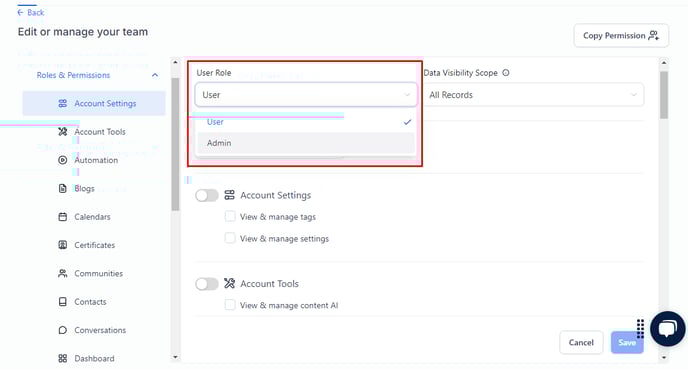Click the Copy Permission button
The width and height of the screenshot is (688, 369).
coord(621,36)
